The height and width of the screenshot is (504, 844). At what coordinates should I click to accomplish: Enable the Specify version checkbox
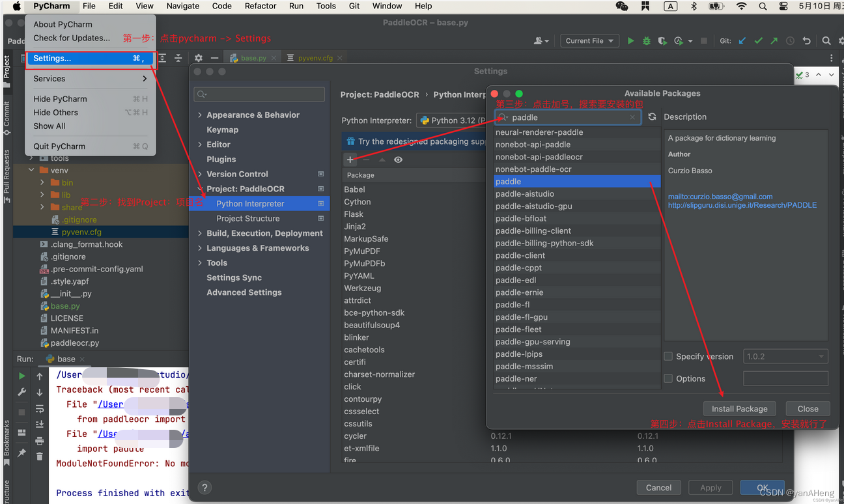tap(668, 356)
